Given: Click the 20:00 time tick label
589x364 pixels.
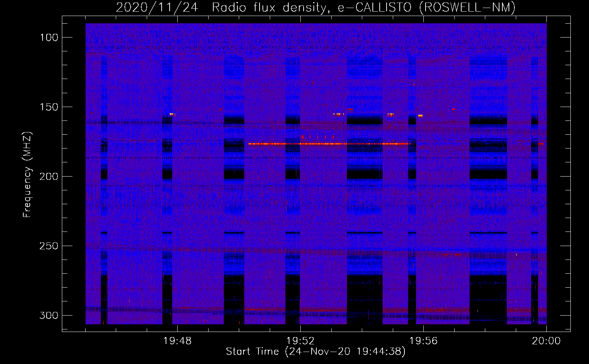Looking at the screenshot, I should tap(546, 341).
